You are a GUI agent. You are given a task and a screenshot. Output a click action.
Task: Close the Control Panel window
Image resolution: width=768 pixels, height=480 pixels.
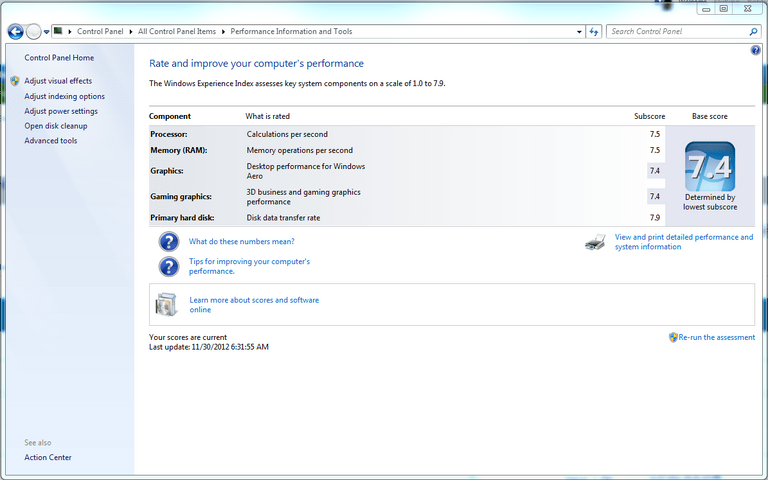pos(747,9)
